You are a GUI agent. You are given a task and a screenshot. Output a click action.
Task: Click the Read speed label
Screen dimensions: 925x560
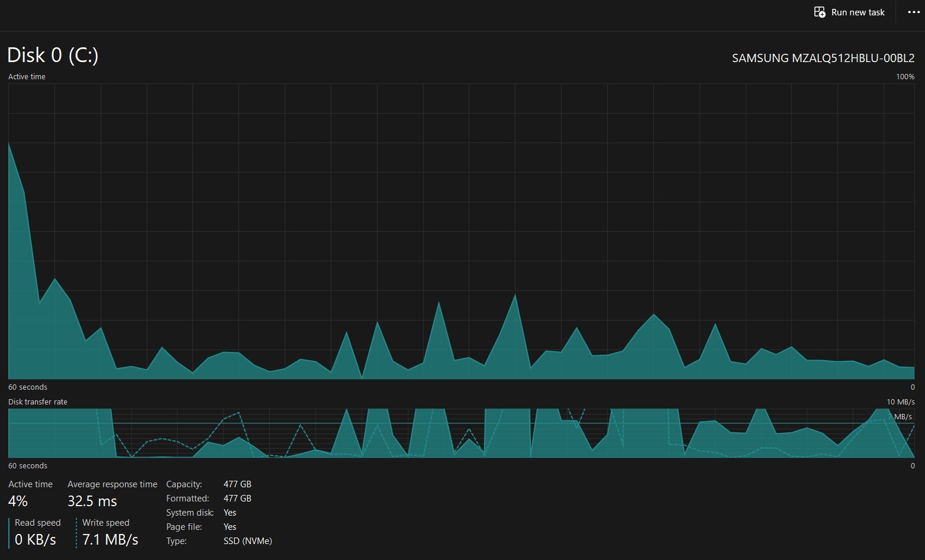38,523
